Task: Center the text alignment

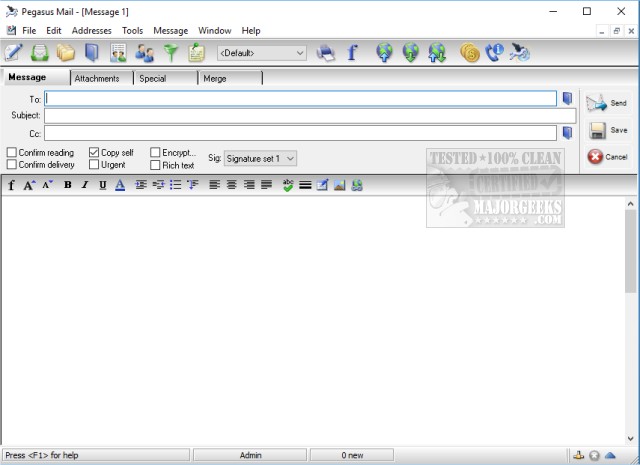Action: [231, 185]
